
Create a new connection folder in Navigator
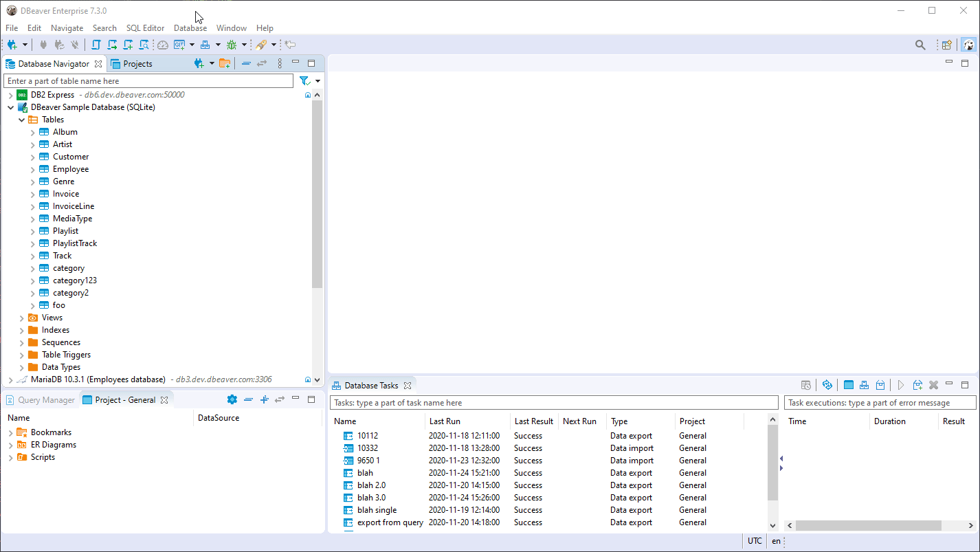click(x=225, y=63)
